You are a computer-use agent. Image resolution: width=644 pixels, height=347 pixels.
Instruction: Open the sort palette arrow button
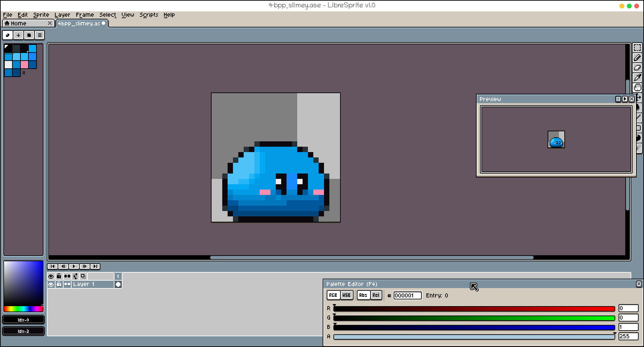(18, 35)
